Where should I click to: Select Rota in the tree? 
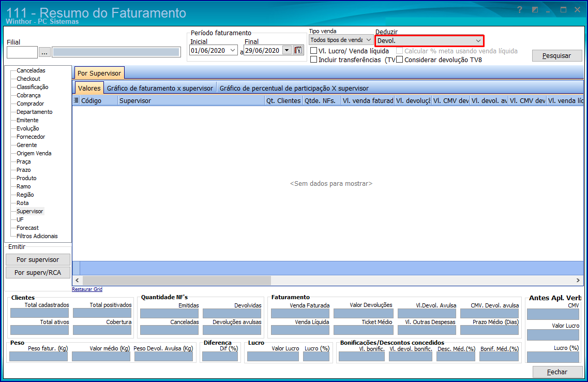[x=23, y=202]
